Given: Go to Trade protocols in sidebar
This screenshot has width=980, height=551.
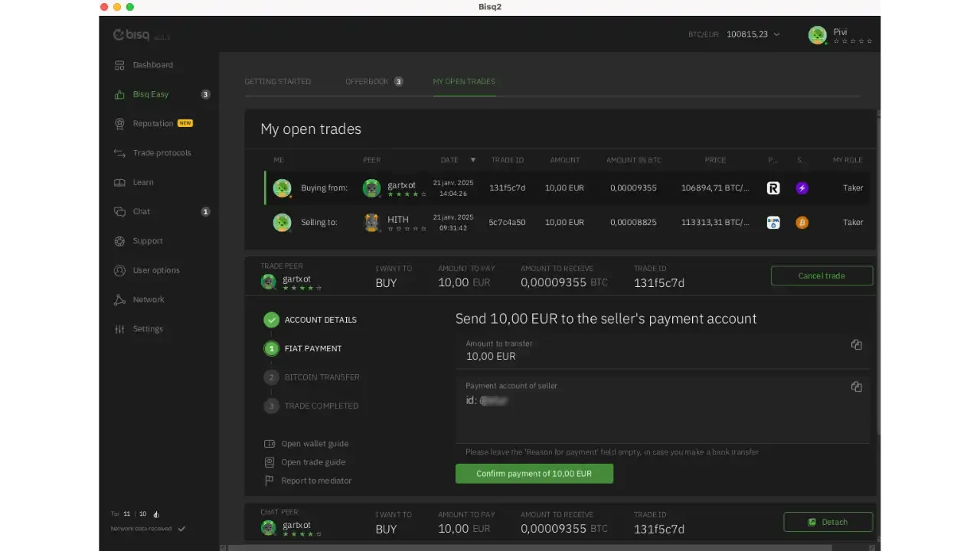Looking at the screenshot, I should [x=162, y=153].
